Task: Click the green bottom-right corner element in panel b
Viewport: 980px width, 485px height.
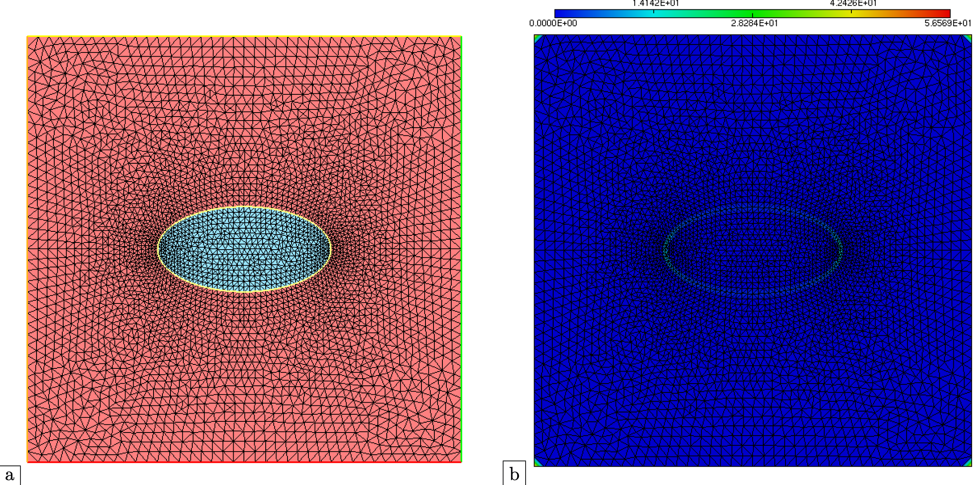Action: pyautogui.click(x=968, y=463)
